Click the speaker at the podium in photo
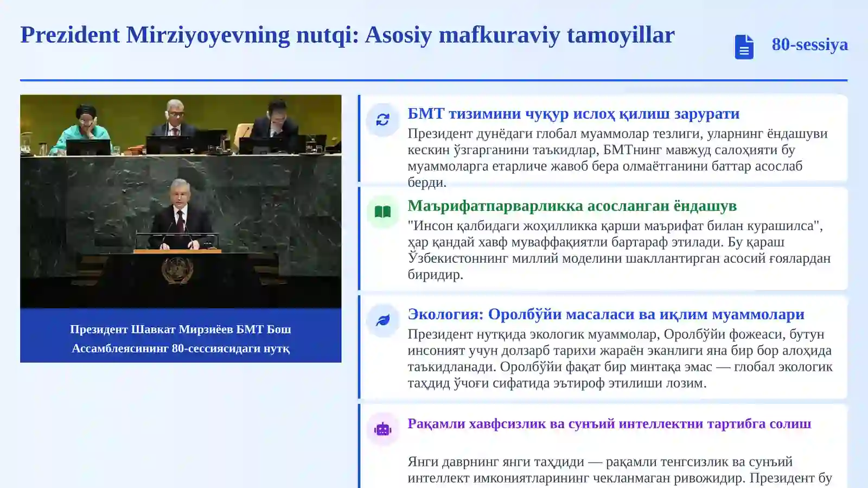 pos(181,214)
